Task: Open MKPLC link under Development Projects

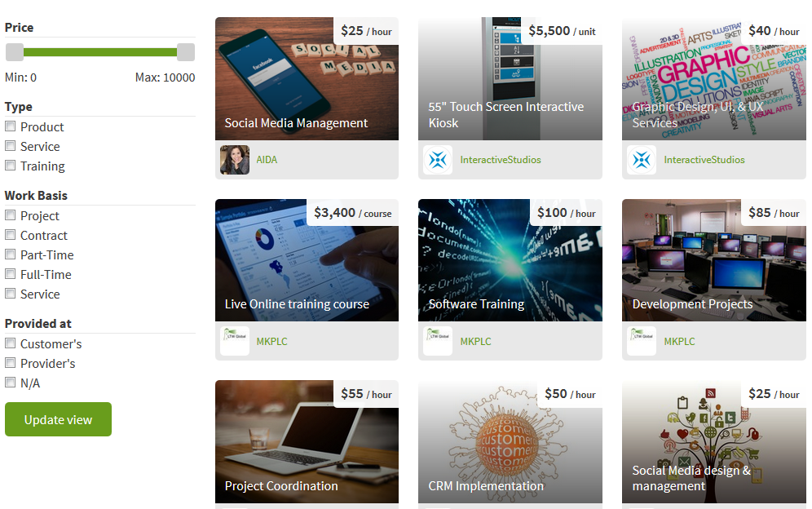Action: (679, 342)
